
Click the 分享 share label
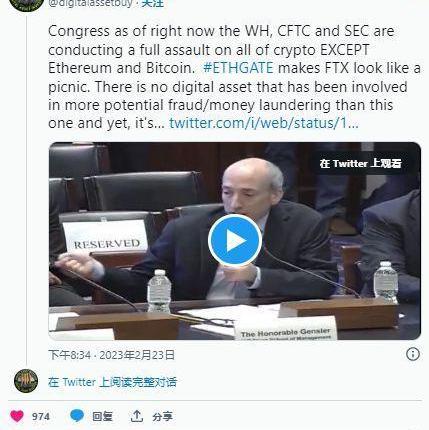pyautogui.click(x=162, y=416)
